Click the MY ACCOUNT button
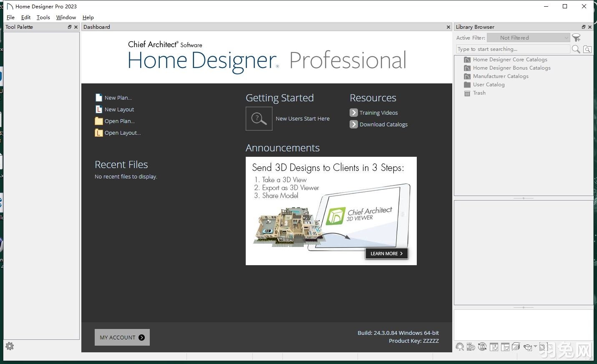This screenshot has height=364, width=597. click(x=122, y=337)
